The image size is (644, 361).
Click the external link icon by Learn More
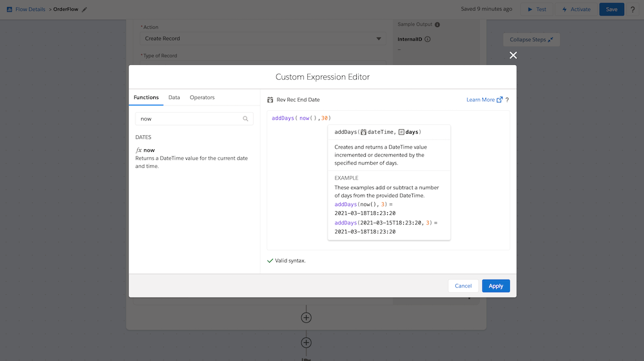[500, 100]
